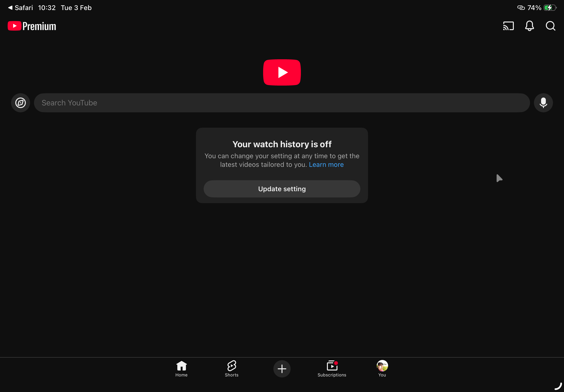The width and height of the screenshot is (564, 392).
Task: Tap the Cast to device icon
Action: (x=508, y=26)
